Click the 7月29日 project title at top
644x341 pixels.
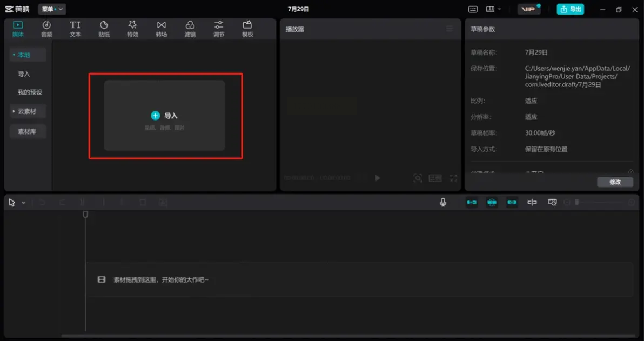299,9
